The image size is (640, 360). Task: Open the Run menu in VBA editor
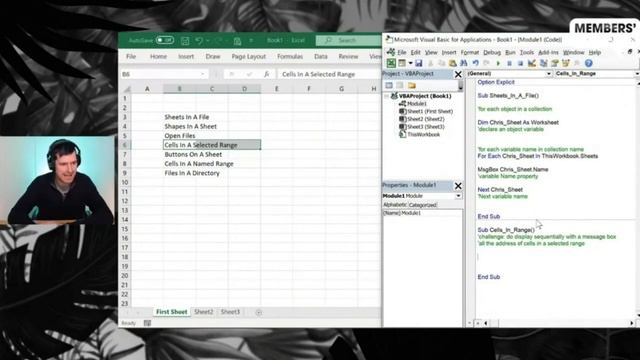[x=510, y=52]
